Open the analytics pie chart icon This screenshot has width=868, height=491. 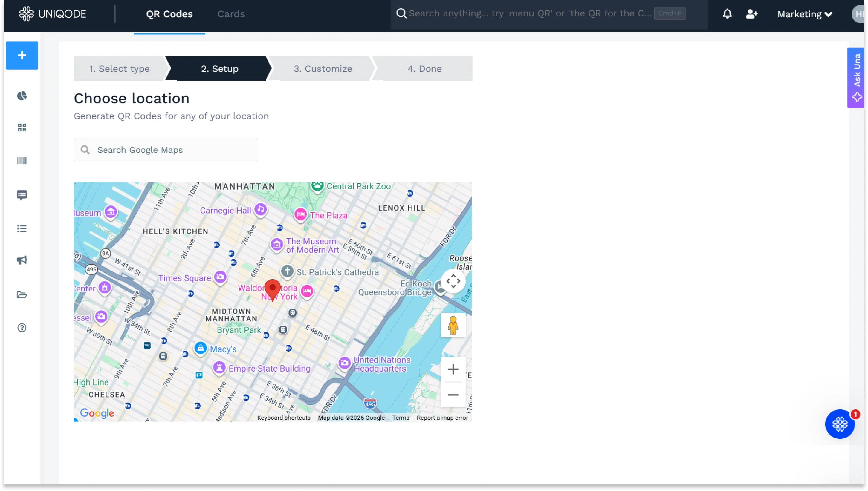click(x=22, y=96)
